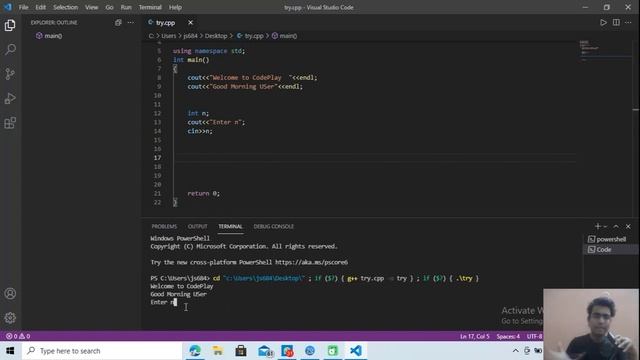Viewport: 640px width, 360px height.
Task: Show hidden system tray icons
Action: [516, 351]
